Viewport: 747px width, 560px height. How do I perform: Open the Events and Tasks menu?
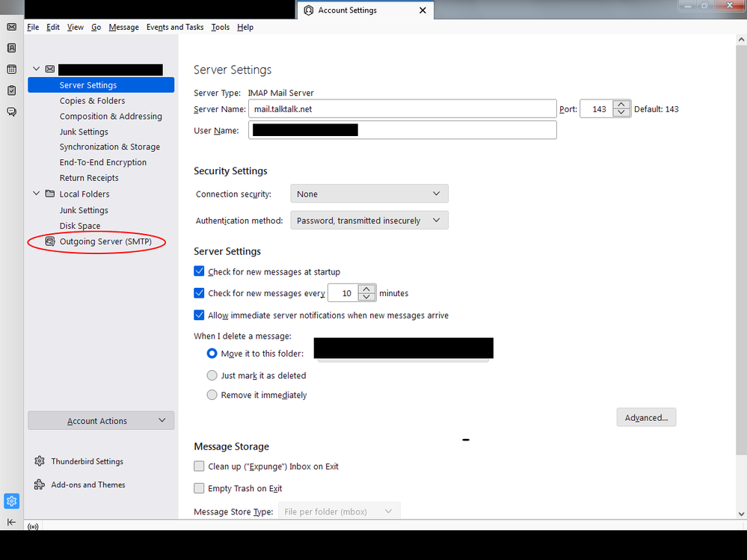tap(175, 27)
